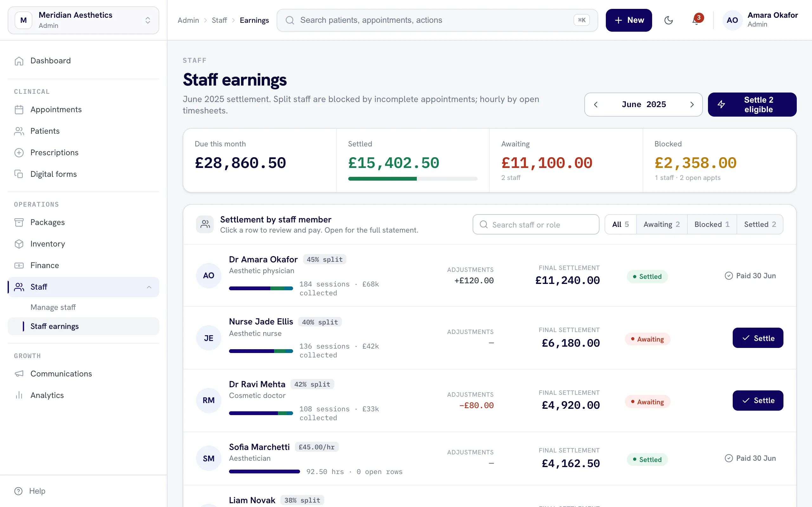The height and width of the screenshot is (507, 812).
Task: Open Analytics bar chart icon
Action: pos(19,395)
